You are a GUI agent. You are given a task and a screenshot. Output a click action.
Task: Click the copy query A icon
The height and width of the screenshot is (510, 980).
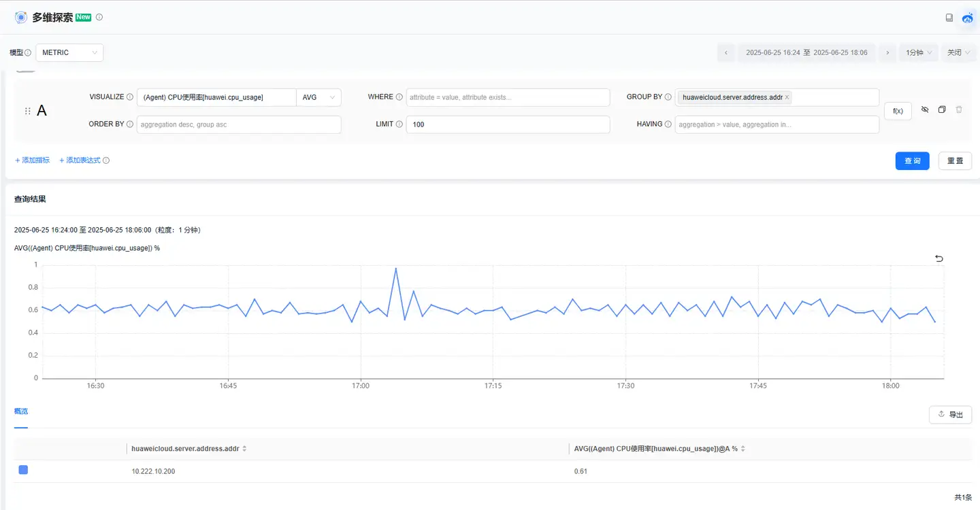coord(942,109)
